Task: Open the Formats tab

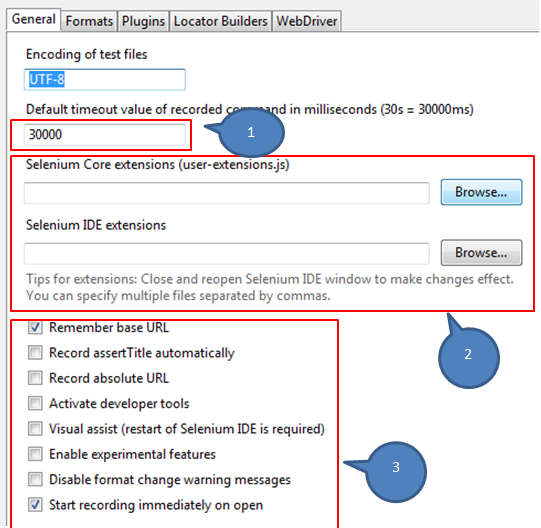Action: tap(89, 21)
